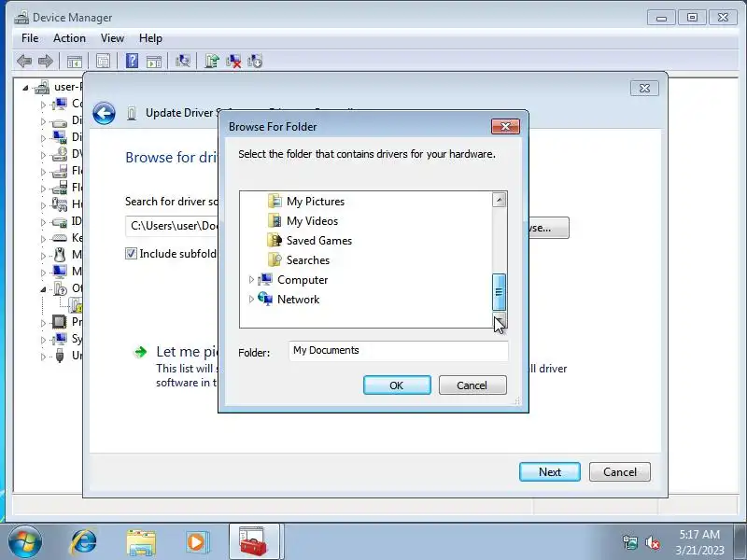Screen dimensions: 747x560
Task: Open the View menu
Action: pos(112,38)
